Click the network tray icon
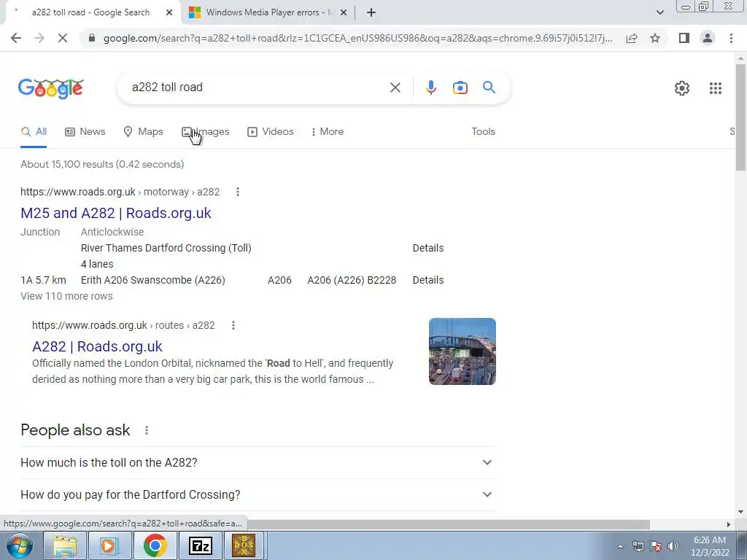This screenshot has height=560, width=747. click(638, 546)
